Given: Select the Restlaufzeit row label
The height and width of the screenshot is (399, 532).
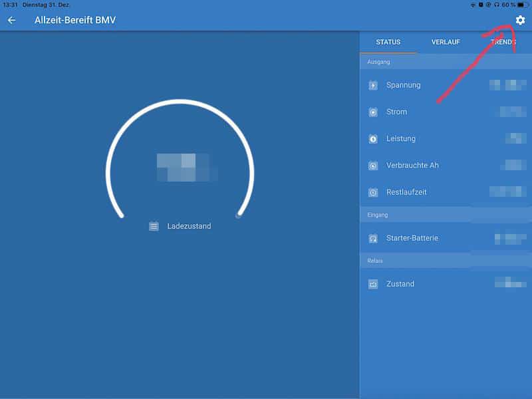Looking at the screenshot, I should 406,192.
